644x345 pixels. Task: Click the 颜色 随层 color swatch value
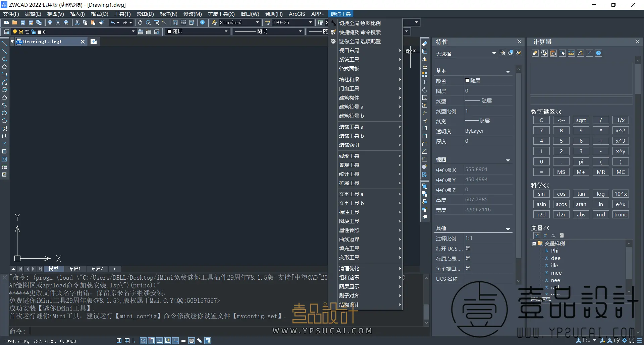488,81
